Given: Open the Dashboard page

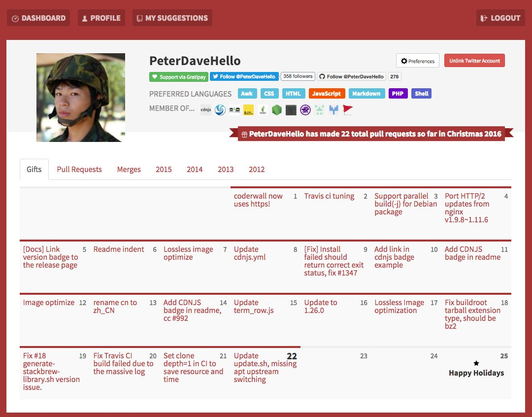Looking at the screenshot, I should tap(38, 18).
